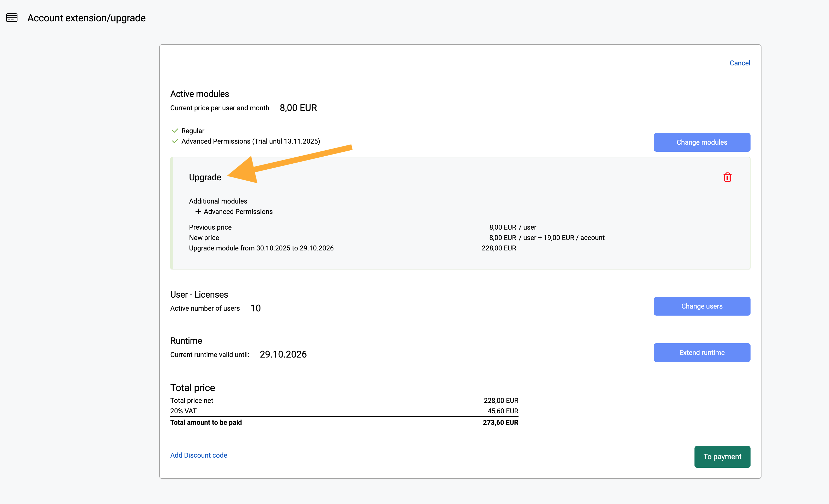Screen dimensions: 829x504
Task: Open the Add Discount code link
Action: (198, 455)
